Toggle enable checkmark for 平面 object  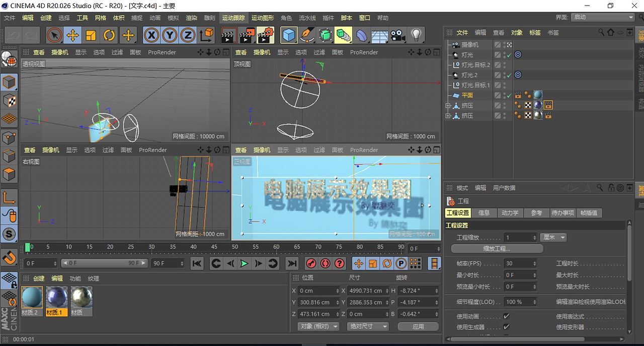coord(509,95)
